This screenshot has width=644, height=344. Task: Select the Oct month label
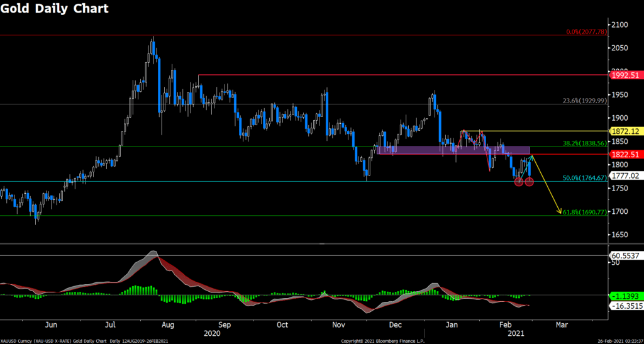coord(282,325)
